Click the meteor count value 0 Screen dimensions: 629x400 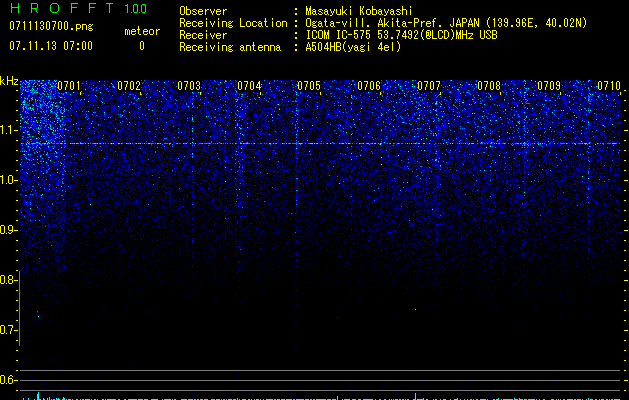142,46
